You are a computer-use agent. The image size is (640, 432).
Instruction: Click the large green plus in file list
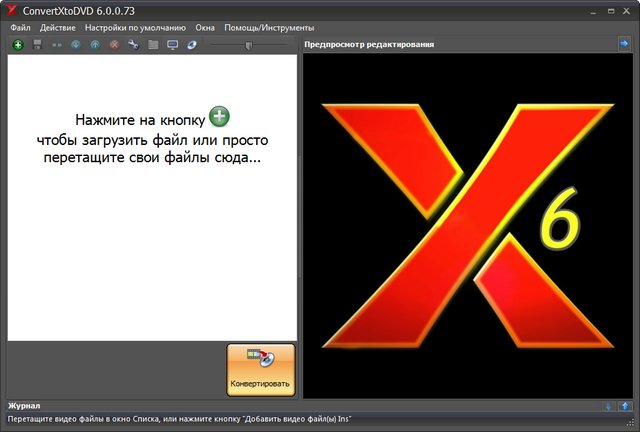(x=220, y=118)
